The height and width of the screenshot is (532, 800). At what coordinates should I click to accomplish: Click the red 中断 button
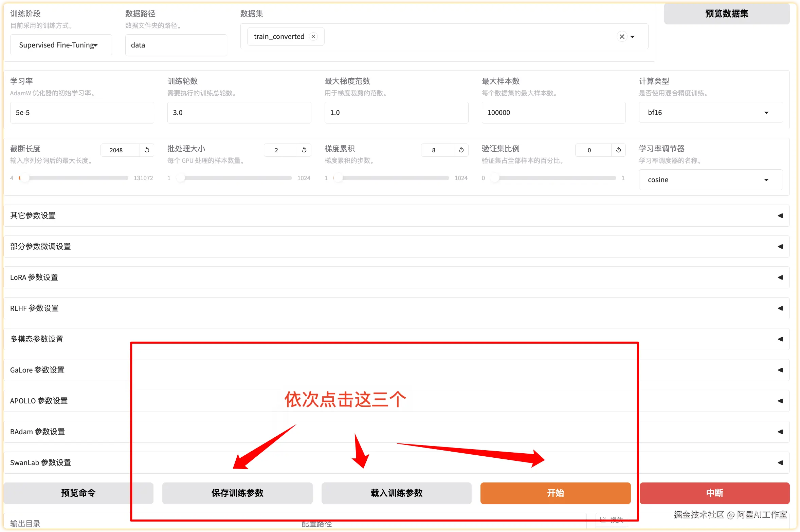(714, 493)
